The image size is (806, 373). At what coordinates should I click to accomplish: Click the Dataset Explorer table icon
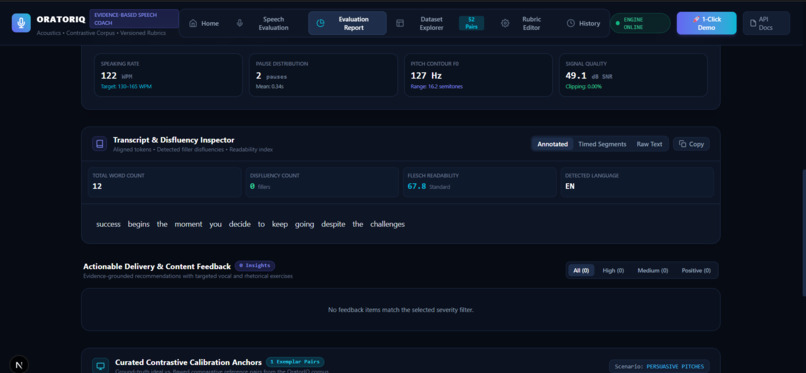[400, 23]
